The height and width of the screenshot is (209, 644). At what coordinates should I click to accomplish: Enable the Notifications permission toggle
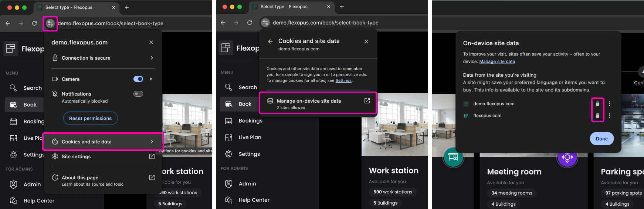[x=138, y=94]
